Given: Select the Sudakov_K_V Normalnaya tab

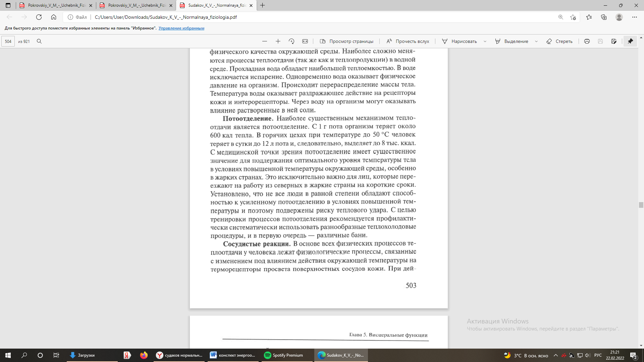Looking at the screenshot, I should coord(216,5).
